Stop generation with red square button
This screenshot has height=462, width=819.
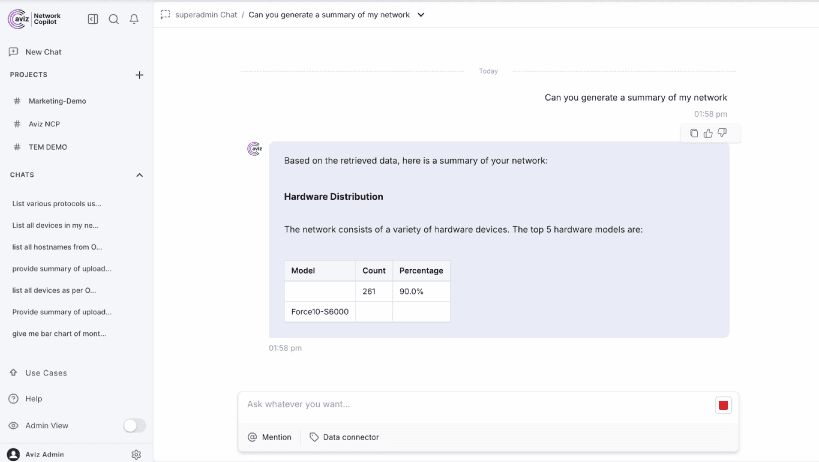click(723, 406)
